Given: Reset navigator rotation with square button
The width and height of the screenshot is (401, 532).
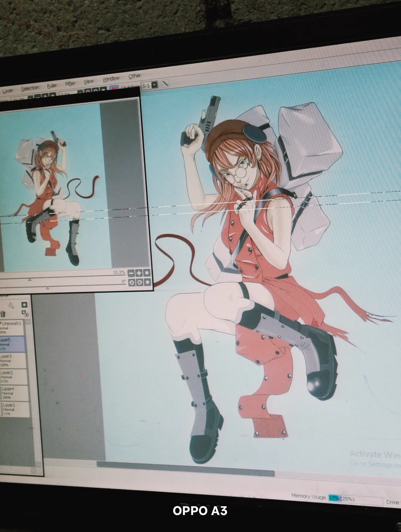Looking at the screenshot, I should pyautogui.click(x=148, y=282).
